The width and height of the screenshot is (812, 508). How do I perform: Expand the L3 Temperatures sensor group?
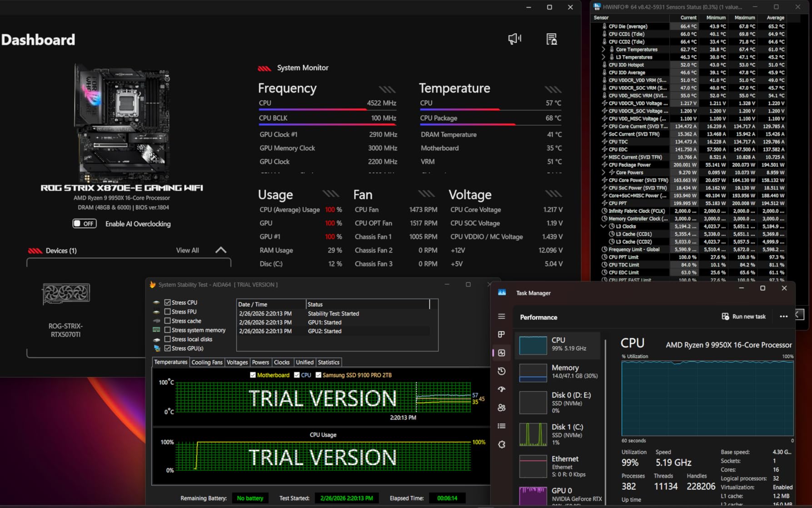[603, 57]
